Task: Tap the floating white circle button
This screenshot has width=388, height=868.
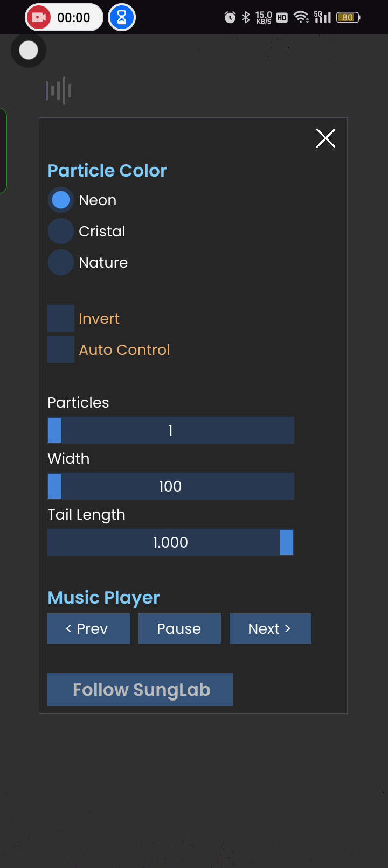Action: 29,51
